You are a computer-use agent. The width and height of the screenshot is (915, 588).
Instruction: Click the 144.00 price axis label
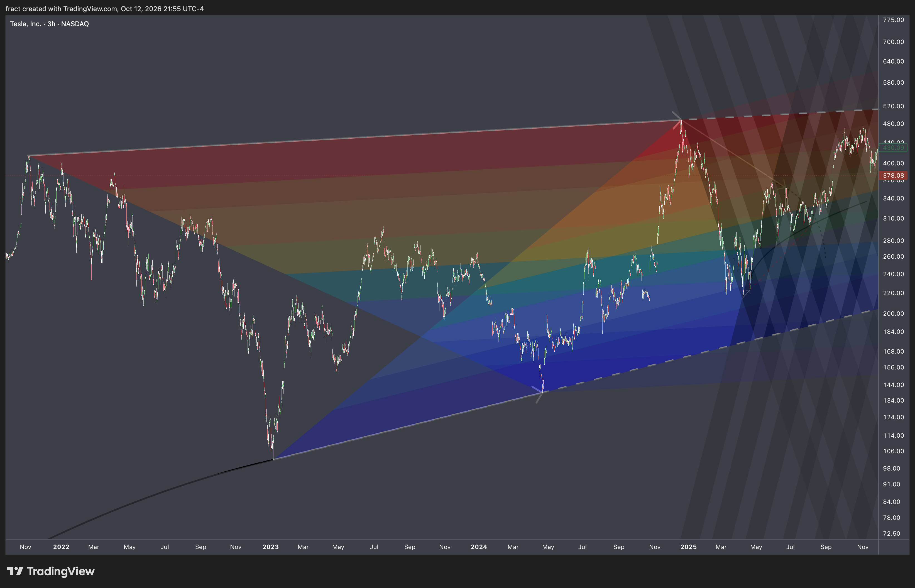click(893, 384)
